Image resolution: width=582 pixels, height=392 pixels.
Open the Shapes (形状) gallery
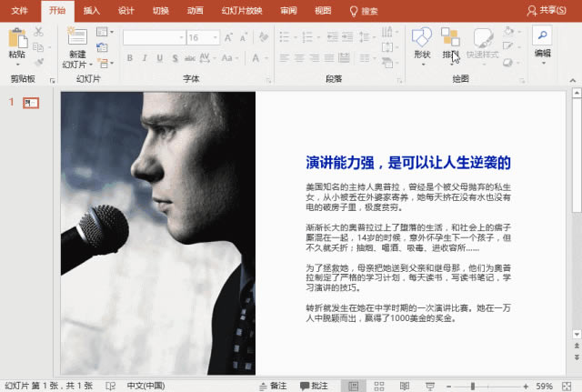click(422, 45)
